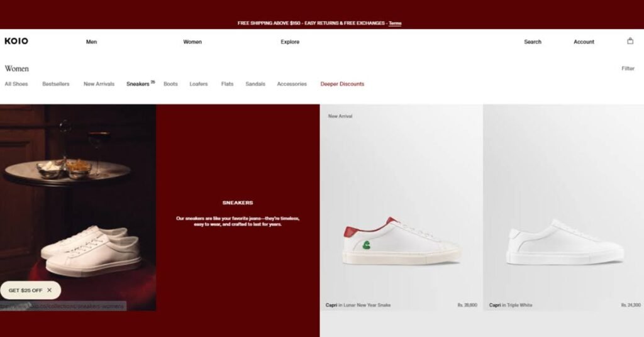
Task: Click the Get $25 Off button
Action: pyautogui.click(x=25, y=290)
